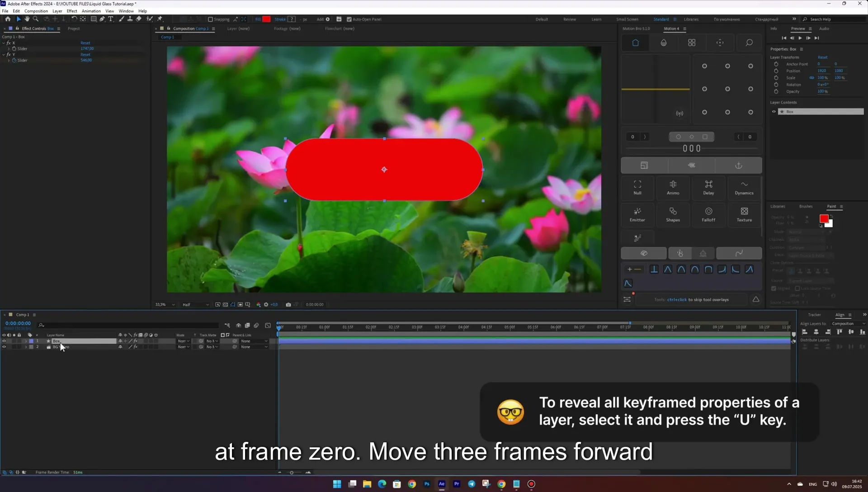Select the Small Screen workspace
Image resolution: width=868 pixels, height=492 pixels.
(627, 19)
